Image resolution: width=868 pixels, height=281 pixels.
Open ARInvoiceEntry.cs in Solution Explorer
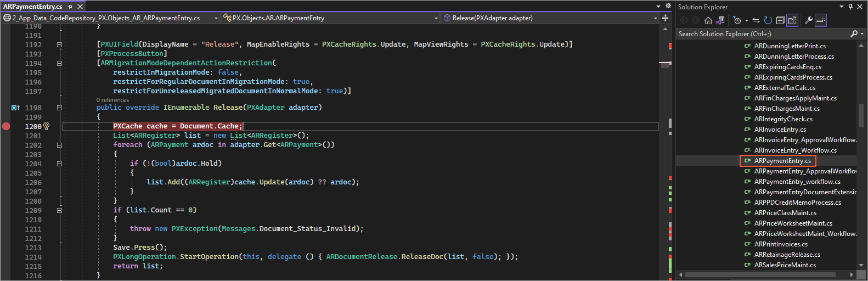click(780, 130)
